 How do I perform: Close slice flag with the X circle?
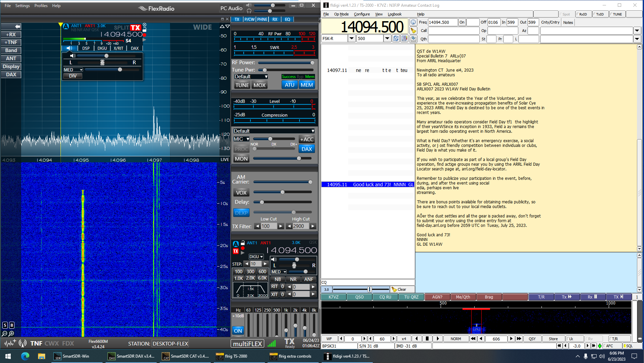click(145, 25)
